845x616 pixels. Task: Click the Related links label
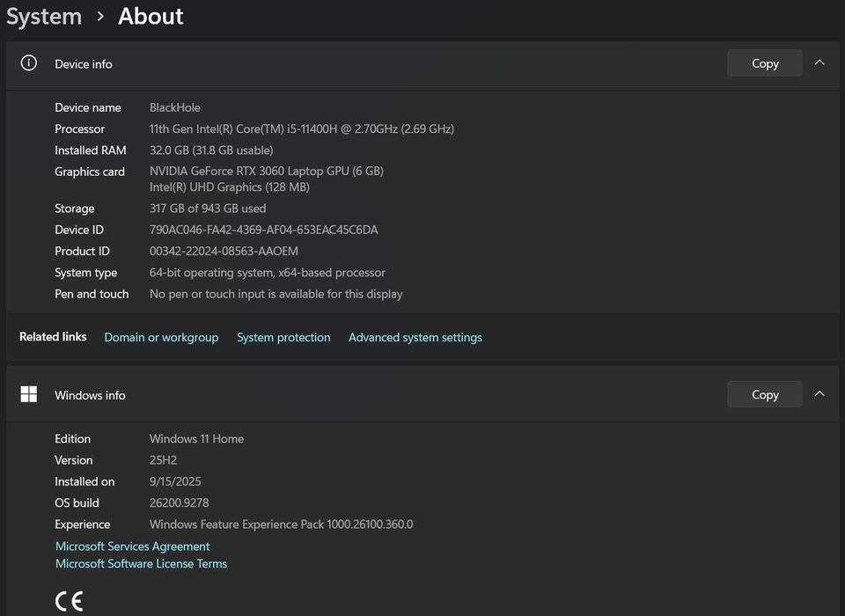click(53, 336)
